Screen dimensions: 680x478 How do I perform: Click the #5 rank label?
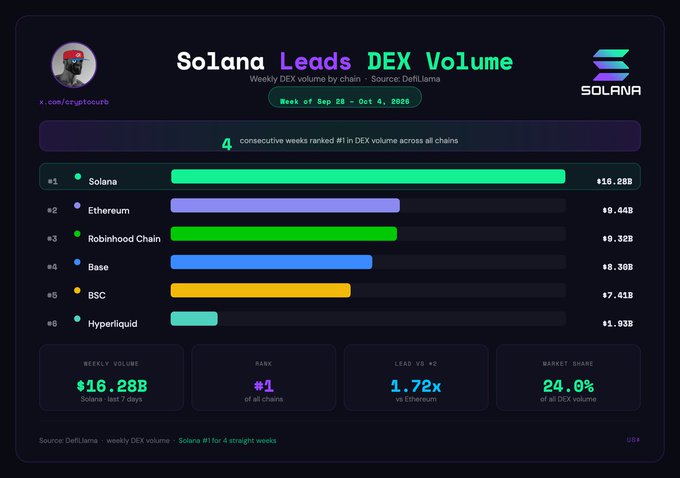tap(52, 295)
